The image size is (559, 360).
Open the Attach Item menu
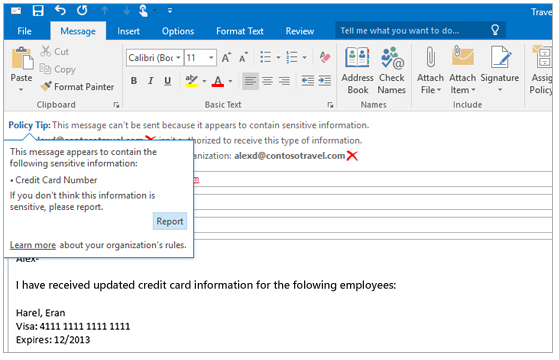462,70
